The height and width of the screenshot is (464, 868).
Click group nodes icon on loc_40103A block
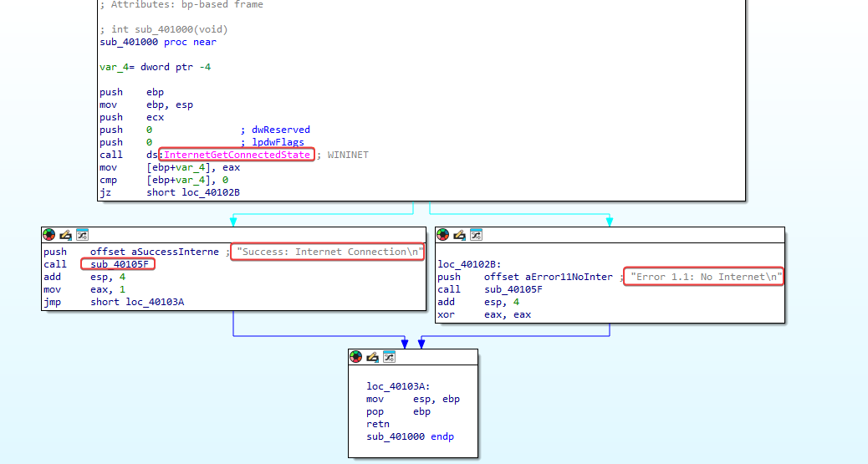click(389, 357)
